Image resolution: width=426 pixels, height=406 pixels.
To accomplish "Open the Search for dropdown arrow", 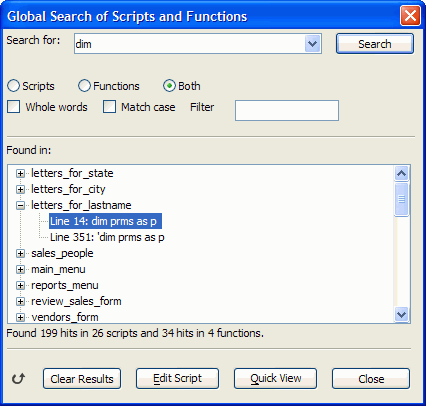I will pos(312,44).
